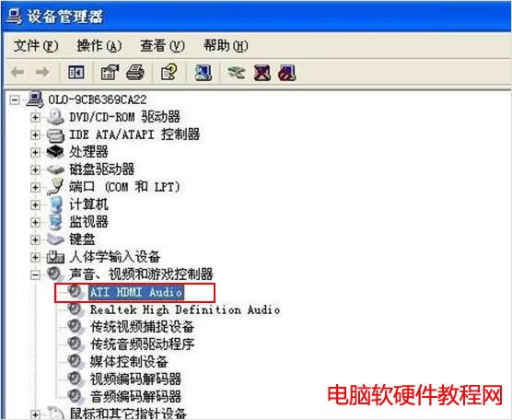Click the Disable device toolbar icon
The width and height of the screenshot is (512, 420).
(x=287, y=72)
